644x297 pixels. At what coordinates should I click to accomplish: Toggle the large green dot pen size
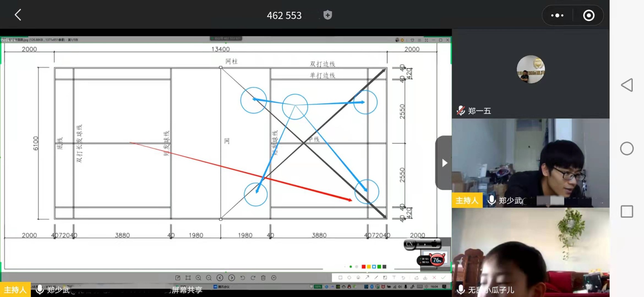(351, 267)
